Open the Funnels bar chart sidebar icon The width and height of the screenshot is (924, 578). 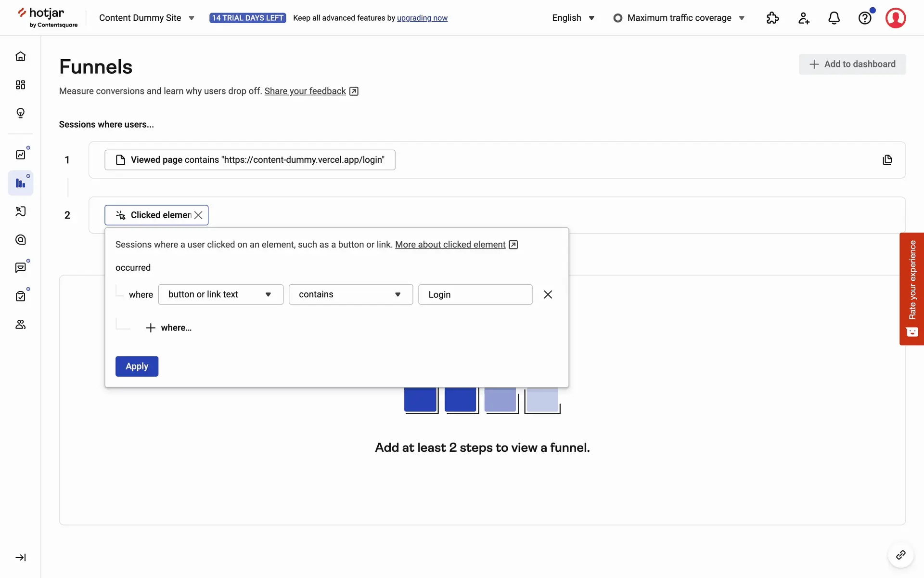click(x=20, y=183)
